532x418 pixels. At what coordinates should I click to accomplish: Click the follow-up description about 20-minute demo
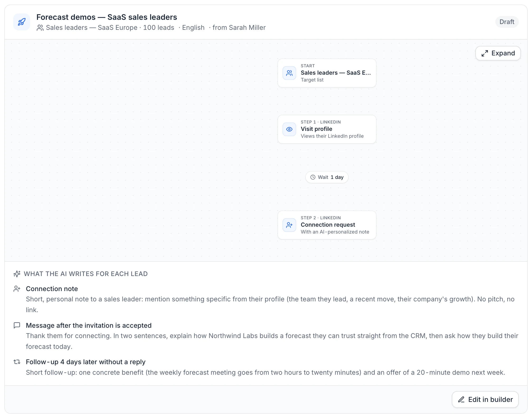click(x=265, y=373)
